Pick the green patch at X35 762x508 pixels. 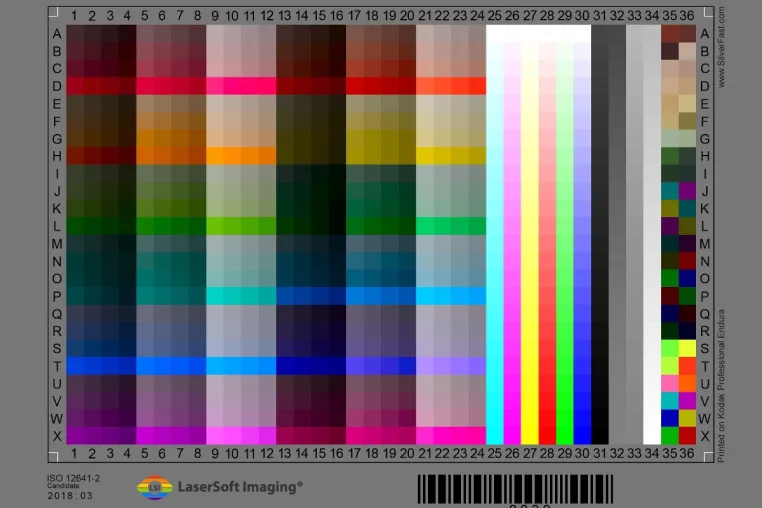tap(670, 436)
